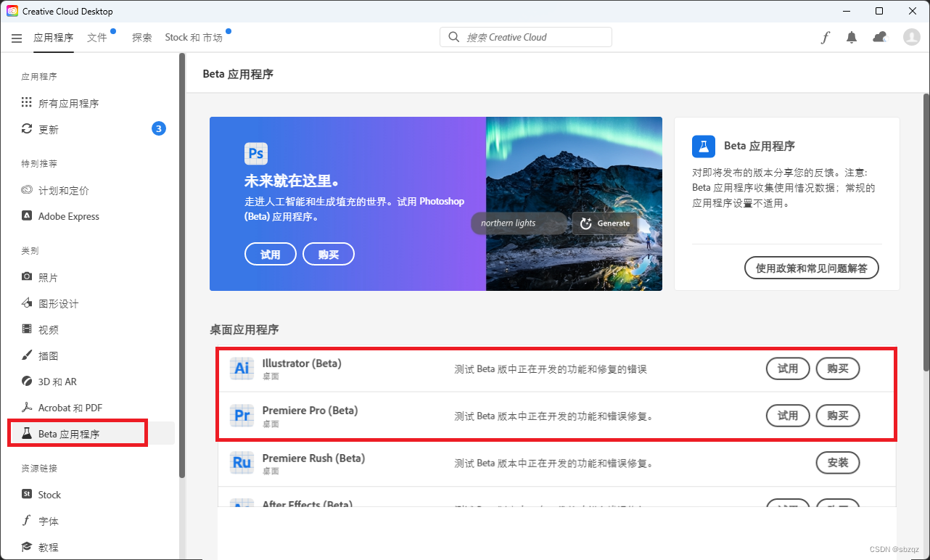The width and height of the screenshot is (930, 560).
Task: Click the Acrobat icon in sidebar
Action: pos(27,408)
